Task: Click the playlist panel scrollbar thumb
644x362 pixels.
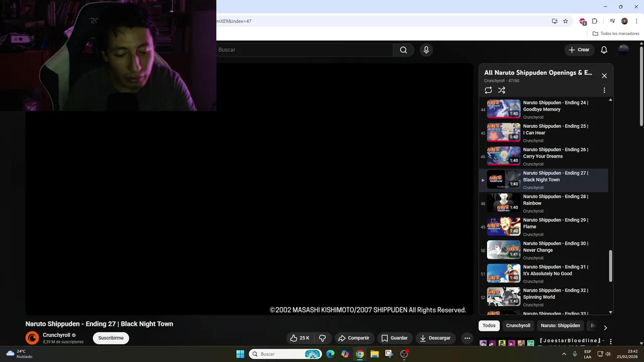Action: pyautogui.click(x=611, y=266)
